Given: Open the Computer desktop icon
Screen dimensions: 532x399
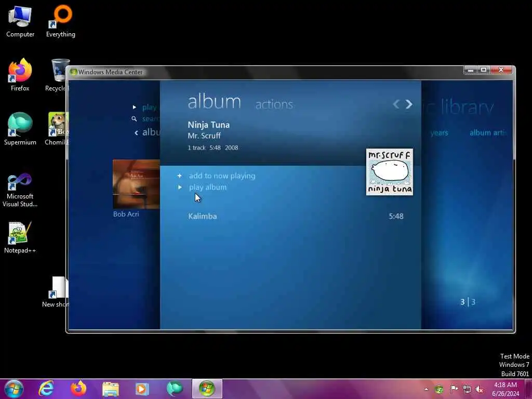Looking at the screenshot, I should click(x=20, y=21).
